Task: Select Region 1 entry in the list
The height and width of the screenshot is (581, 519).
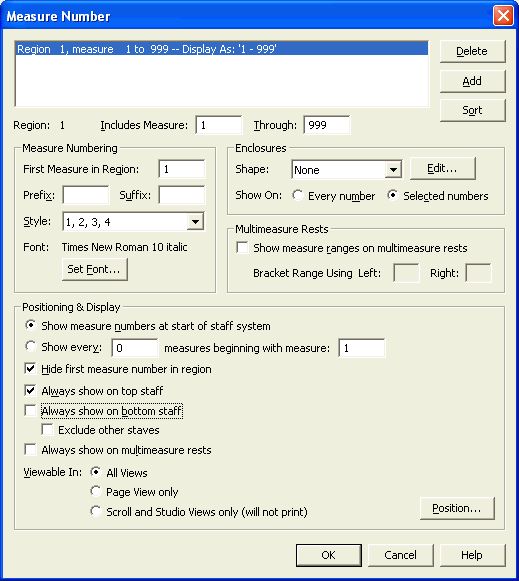Action: [x=222, y=49]
